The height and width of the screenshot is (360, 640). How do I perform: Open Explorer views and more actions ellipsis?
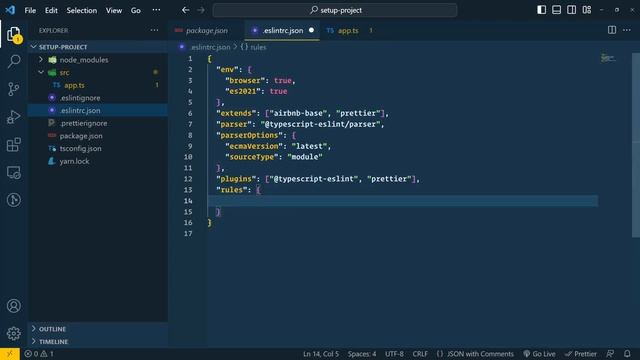154,30
